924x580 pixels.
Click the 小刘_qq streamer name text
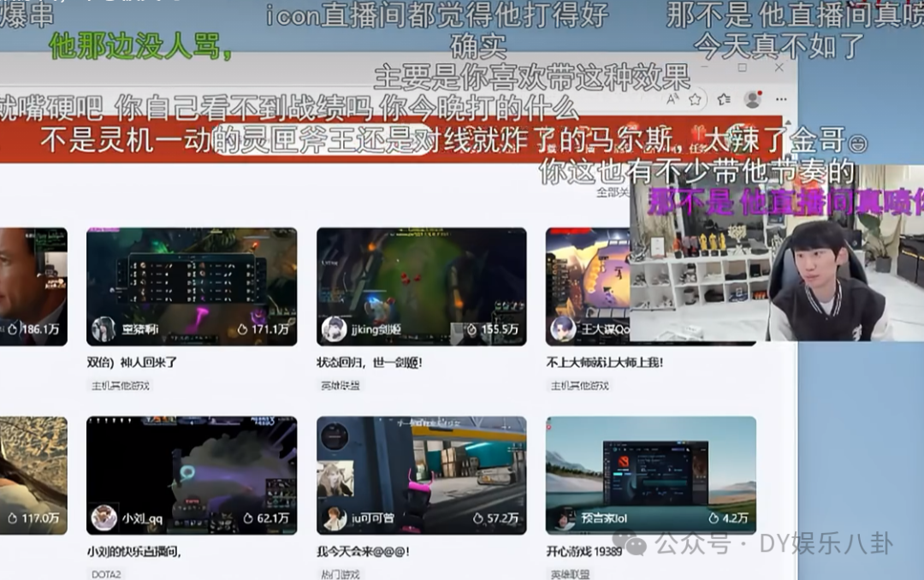142,518
